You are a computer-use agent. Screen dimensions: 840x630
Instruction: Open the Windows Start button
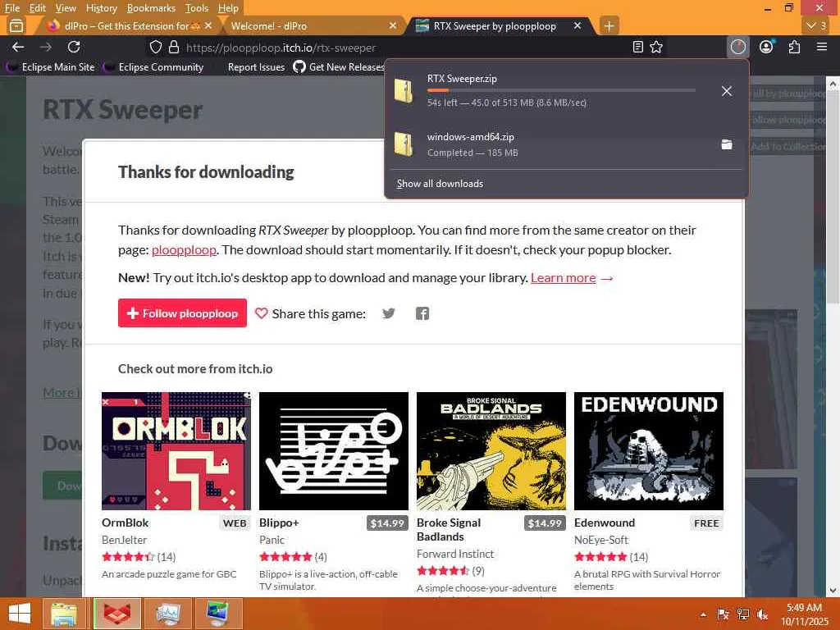(20, 614)
